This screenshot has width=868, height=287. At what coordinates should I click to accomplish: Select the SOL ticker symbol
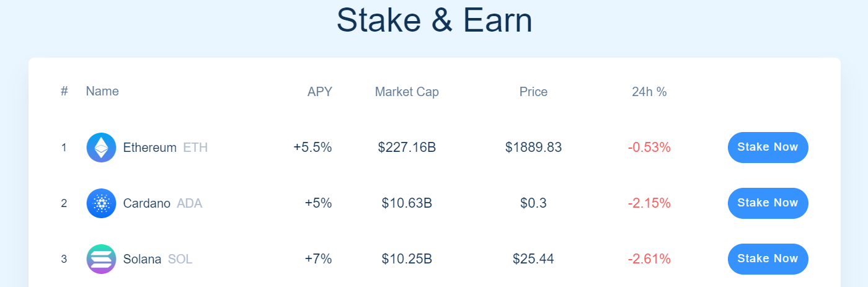[x=180, y=259]
